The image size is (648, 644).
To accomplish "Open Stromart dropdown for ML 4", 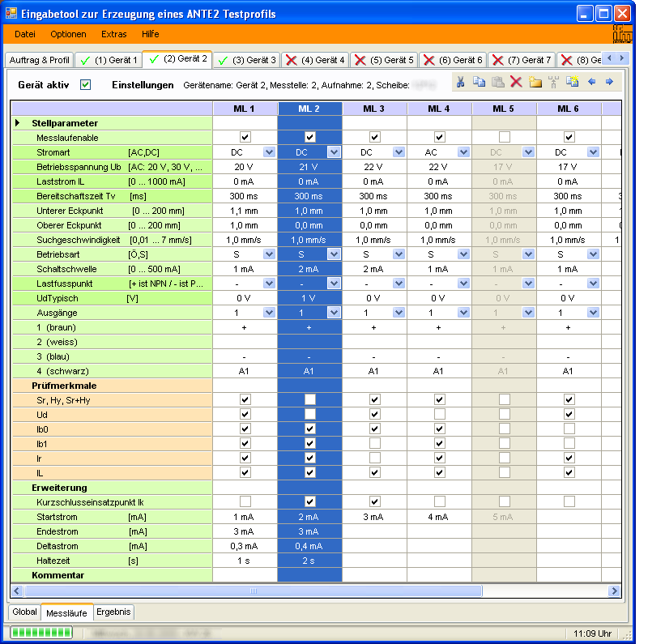I will click(463, 151).
